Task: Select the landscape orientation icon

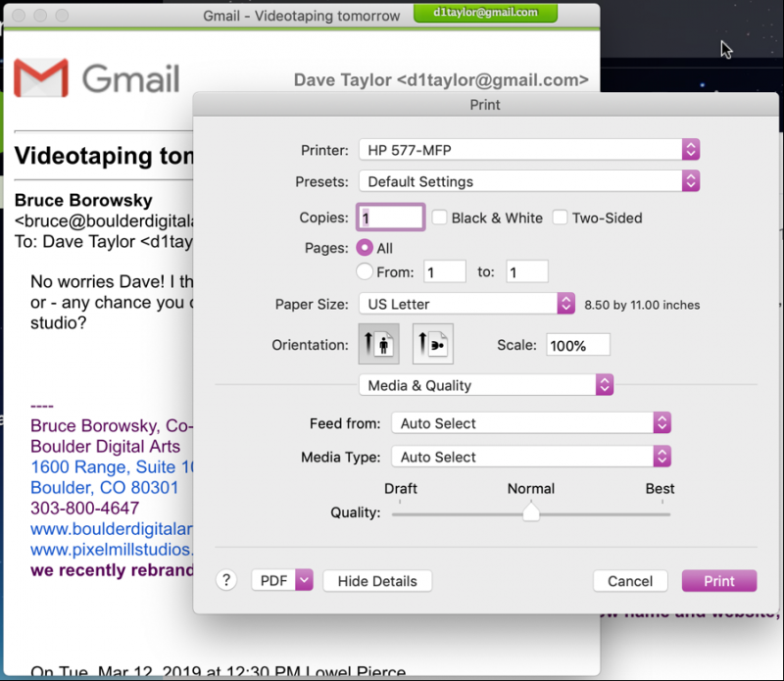Action: [432, 344]
